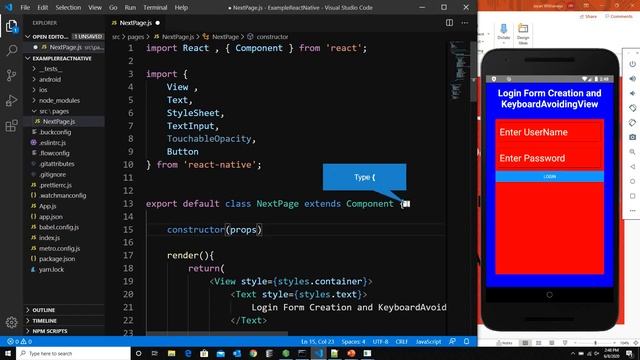Click the emulator Overview square button
Screen dimensions: 640x360
tap(632, 196)
